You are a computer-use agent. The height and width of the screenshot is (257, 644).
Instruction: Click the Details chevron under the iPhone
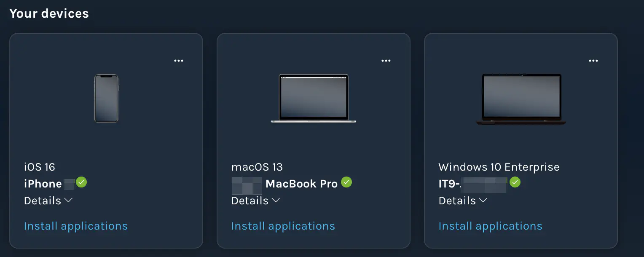(69, 201)
